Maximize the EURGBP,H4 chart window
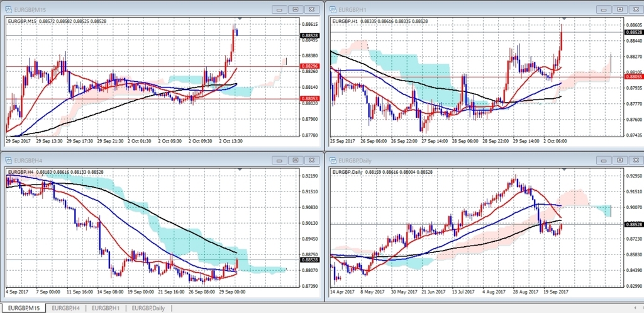Screen dimensions: 644x313 (x=296, y=161)
